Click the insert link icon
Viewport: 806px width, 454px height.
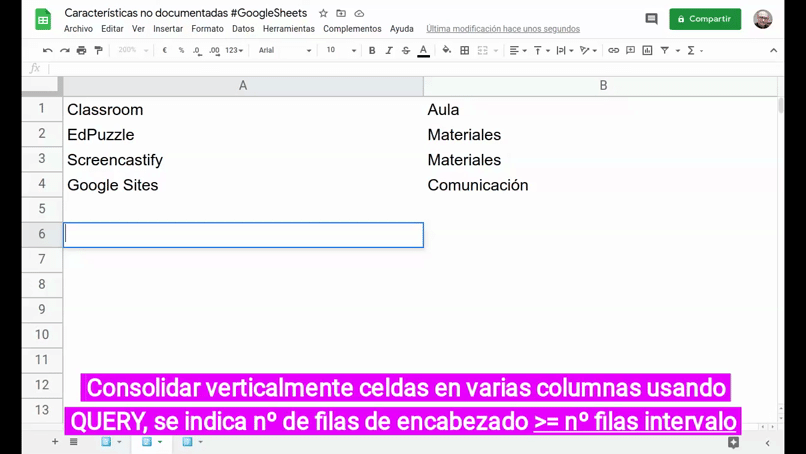[613, 50]
